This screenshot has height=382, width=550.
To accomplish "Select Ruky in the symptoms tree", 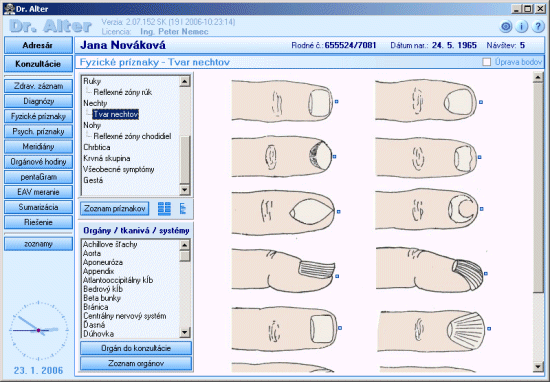I will pyautogui.click(x=92, y=81).
